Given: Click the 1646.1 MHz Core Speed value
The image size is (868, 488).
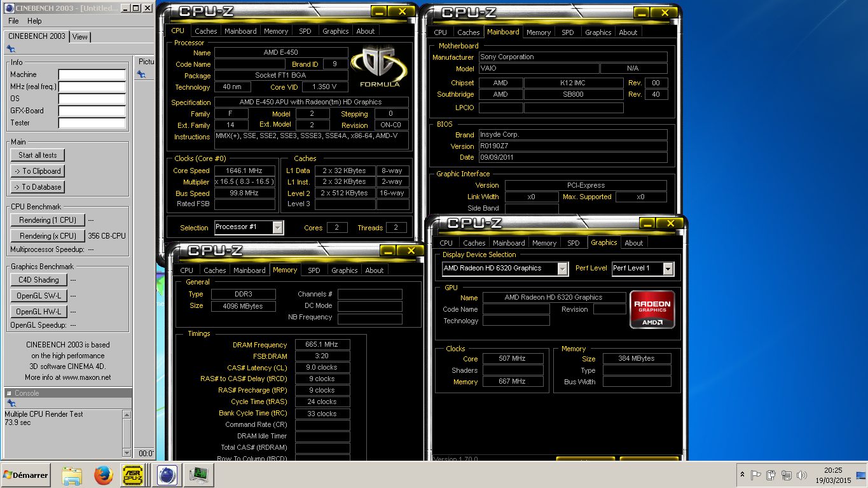Looking at the screenshot, I should [245, 171].
